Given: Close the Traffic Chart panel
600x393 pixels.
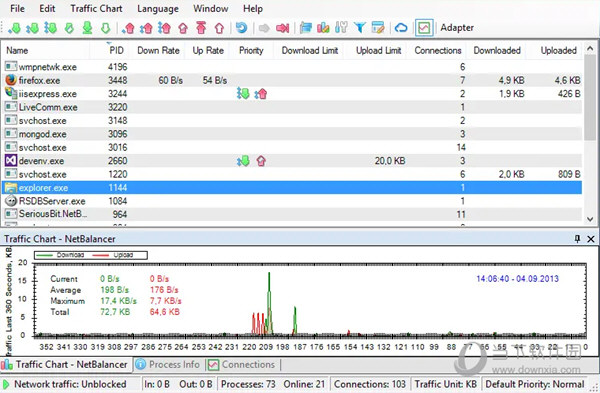Looking at the screenshot, I should [591, 239].
